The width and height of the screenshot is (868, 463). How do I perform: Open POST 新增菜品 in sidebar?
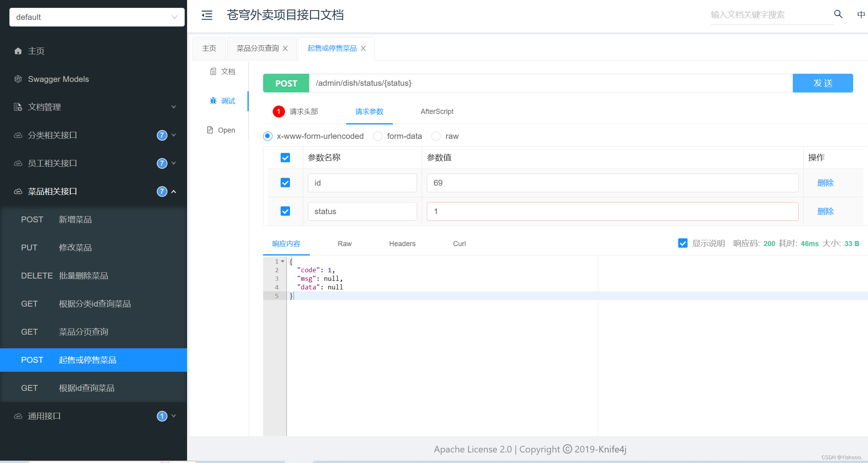tap(94, 220)
